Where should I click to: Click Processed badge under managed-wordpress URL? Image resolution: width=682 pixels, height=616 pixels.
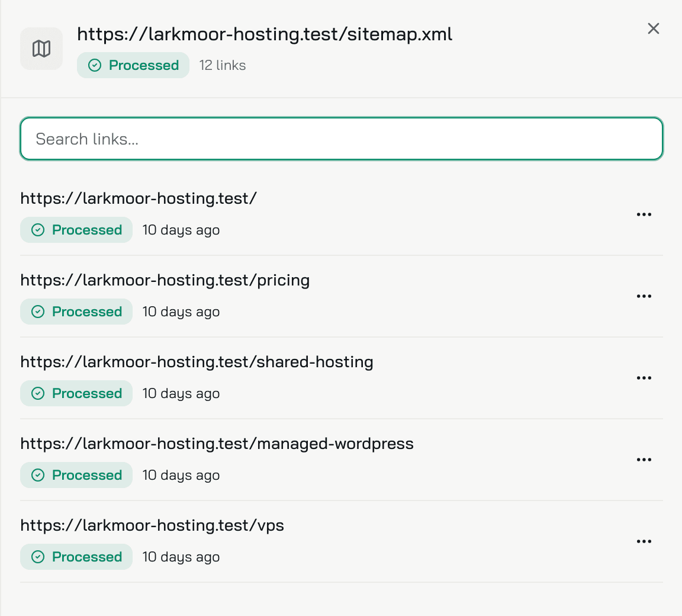point(76,475)
